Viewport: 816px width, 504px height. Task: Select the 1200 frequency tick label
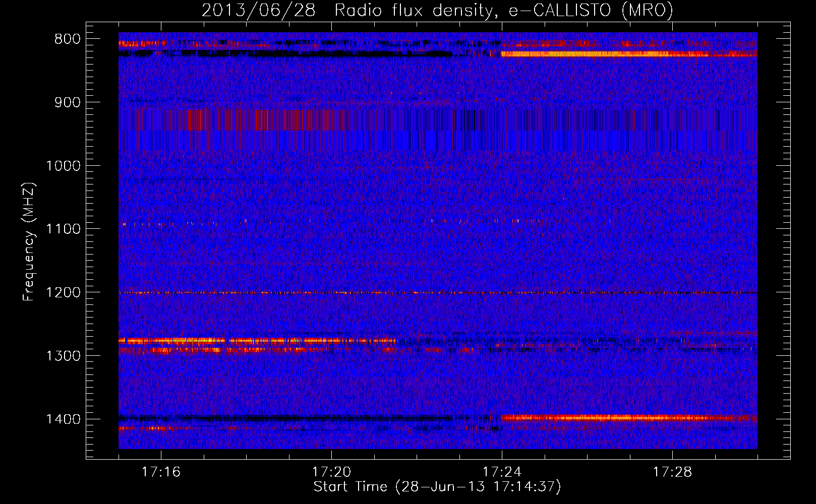tap(63, 293)
